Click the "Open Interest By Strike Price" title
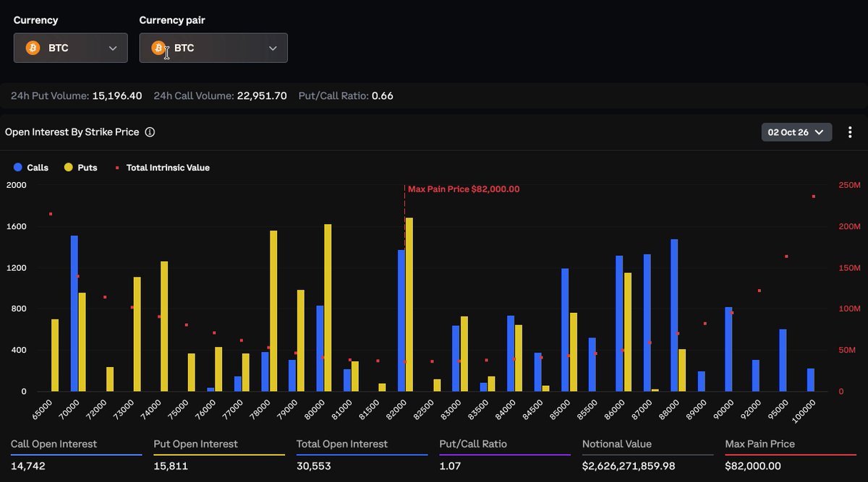Screen dimensions: 868x482 click(72, 132)
